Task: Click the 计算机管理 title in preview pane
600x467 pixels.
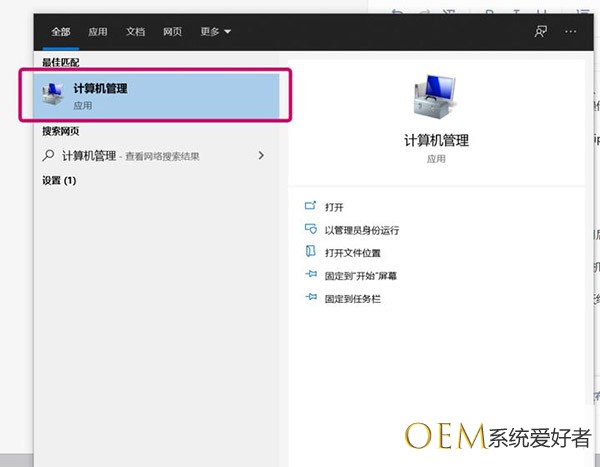Action: point(435,140)
